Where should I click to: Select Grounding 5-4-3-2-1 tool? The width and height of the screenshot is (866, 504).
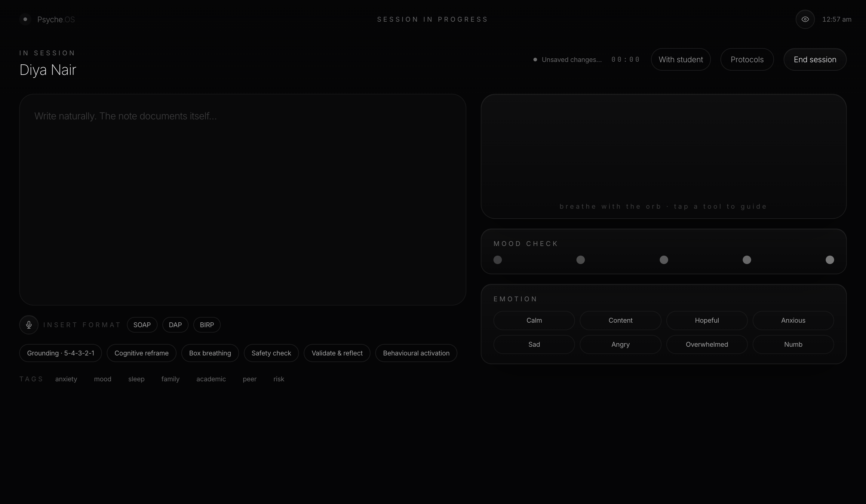point(60,353)
